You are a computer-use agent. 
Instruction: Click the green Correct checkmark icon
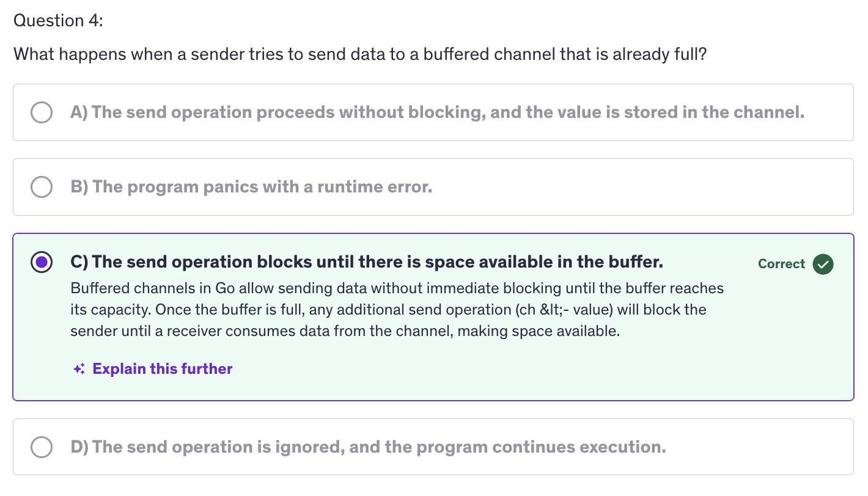point(823,264)
